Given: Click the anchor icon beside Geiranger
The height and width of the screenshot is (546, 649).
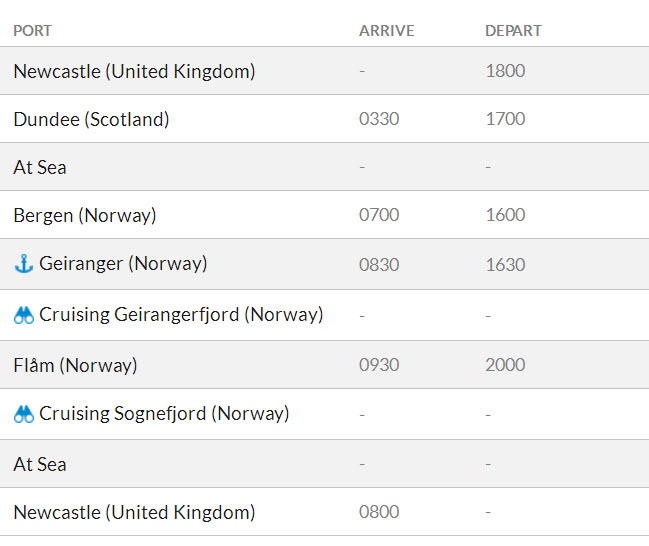Looking at the screenshot, I should tap(24, 264).
